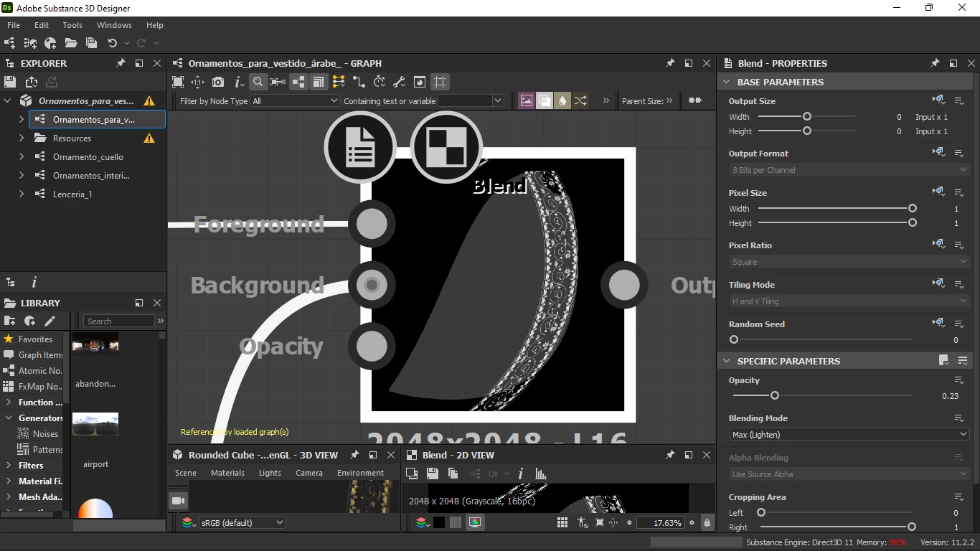Click the timing clock icon in graph toolbar
The height and width of the screenshot is (551, 980).
pyautogui.click(x=380, y=82)
